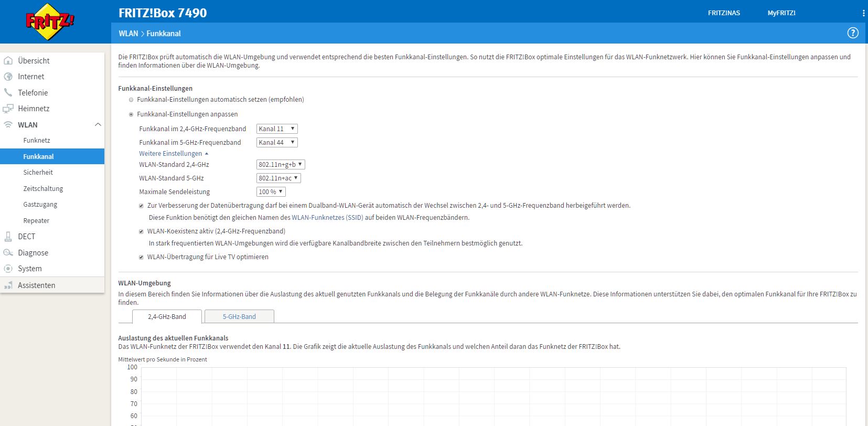Click the Telefonie phone icon
The image size is (868, 426).
coord(8,93)
